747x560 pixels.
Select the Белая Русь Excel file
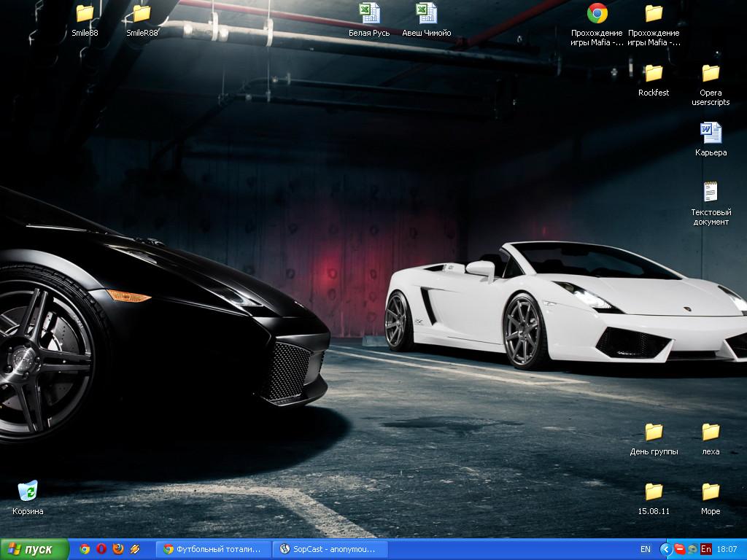pos(369,14)
